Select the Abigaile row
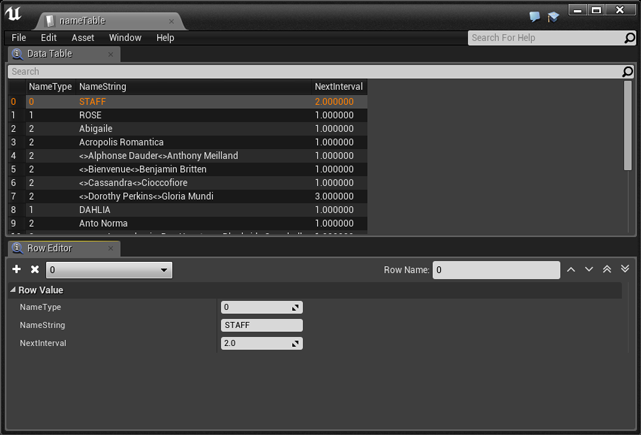The height and width of the screenshot is (435, 641). pos(188,129)
